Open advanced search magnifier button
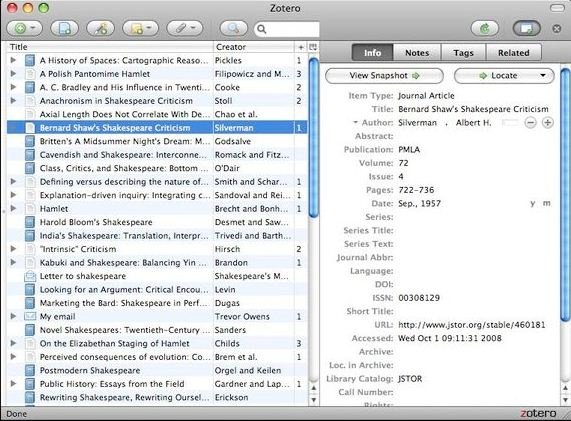This screenshot has height=421, width=571. tap(233, 28)
